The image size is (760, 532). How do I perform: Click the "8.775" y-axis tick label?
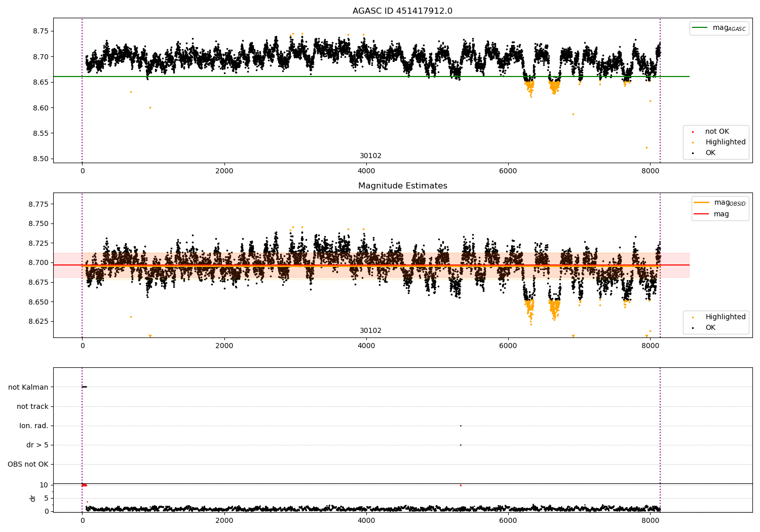[38, 204]
